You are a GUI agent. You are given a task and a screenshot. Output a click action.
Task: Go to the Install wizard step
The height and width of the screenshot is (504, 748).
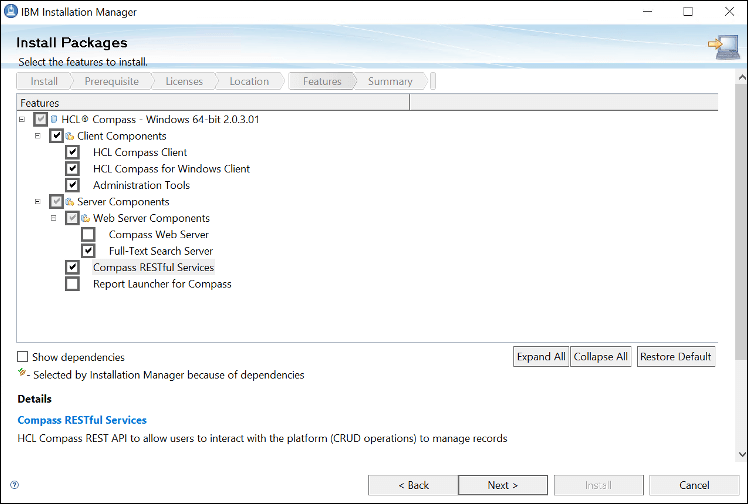click(44, 81)
